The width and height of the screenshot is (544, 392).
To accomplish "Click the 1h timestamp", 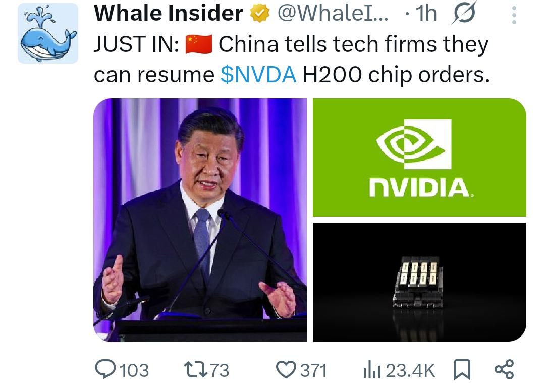I will pyautogui.click(x=426, y=13).
